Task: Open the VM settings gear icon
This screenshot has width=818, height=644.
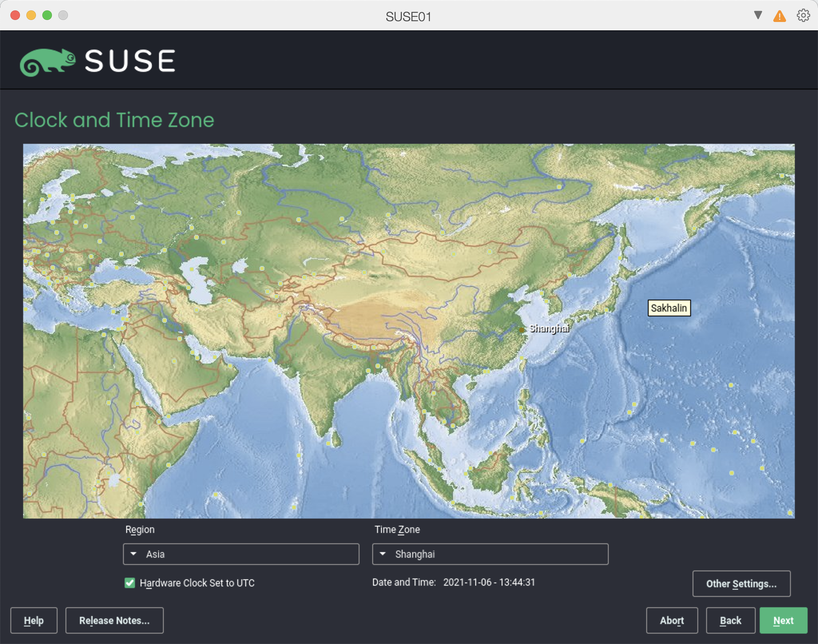Action: 803,16
